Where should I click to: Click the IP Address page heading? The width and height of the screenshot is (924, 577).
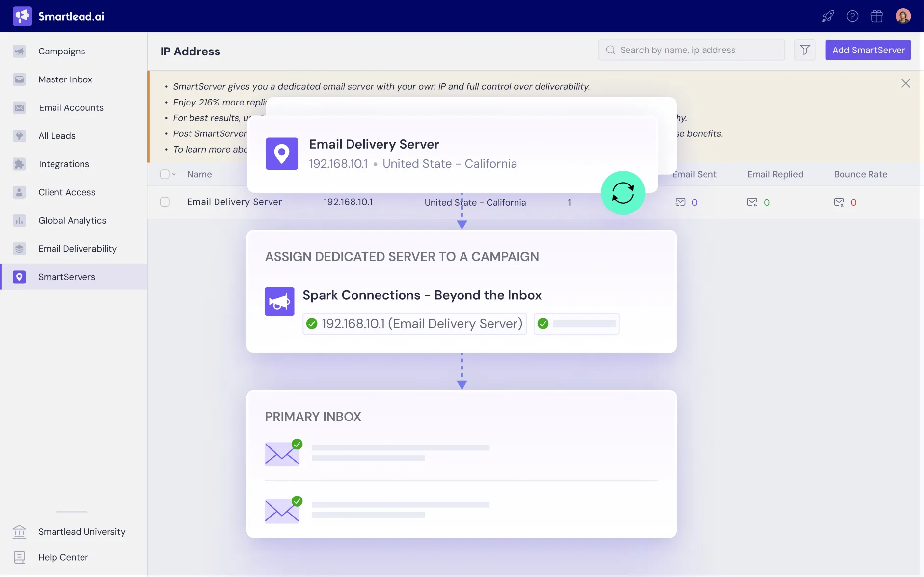(190, 52)
